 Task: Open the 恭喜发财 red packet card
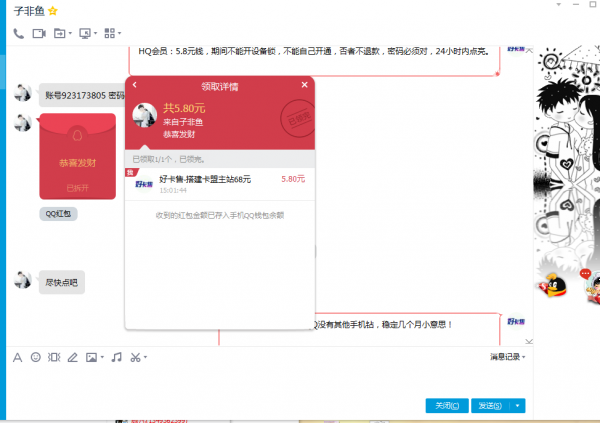coord(78,156)
